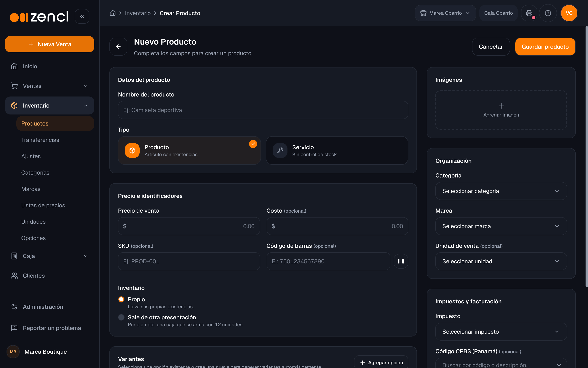The height and width of the screenshot is (368, 588).
Task: Open the help question-mark icon
Action: (x=548, y=13)
